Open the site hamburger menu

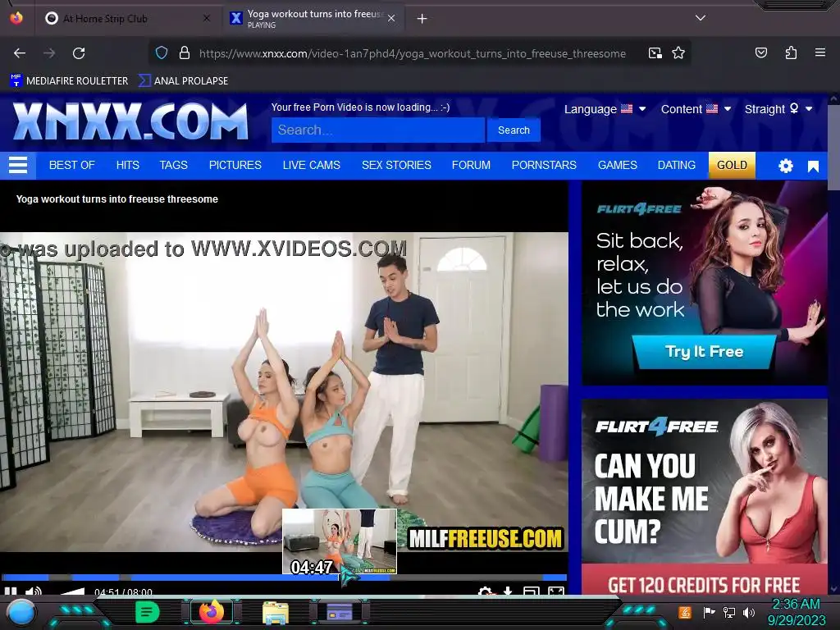pyautogui.click(x=18, y=165)
